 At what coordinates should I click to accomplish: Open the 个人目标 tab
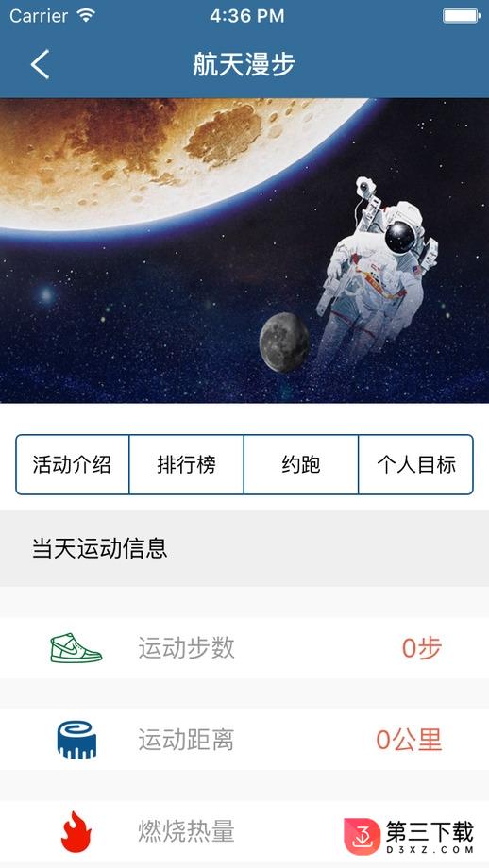(416, 464)
